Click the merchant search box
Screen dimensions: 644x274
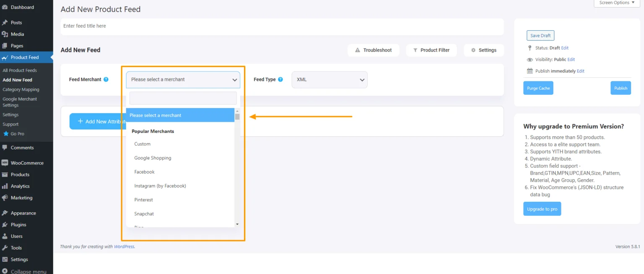click(x=183, y=98)
